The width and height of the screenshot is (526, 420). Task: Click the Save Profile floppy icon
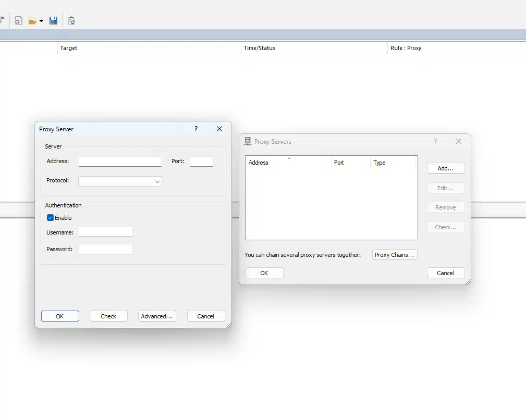(x=53, y=21)
